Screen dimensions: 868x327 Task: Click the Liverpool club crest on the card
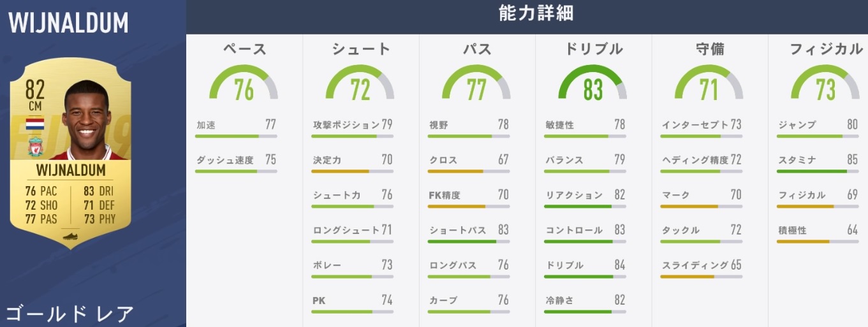[x=34, y=149]
